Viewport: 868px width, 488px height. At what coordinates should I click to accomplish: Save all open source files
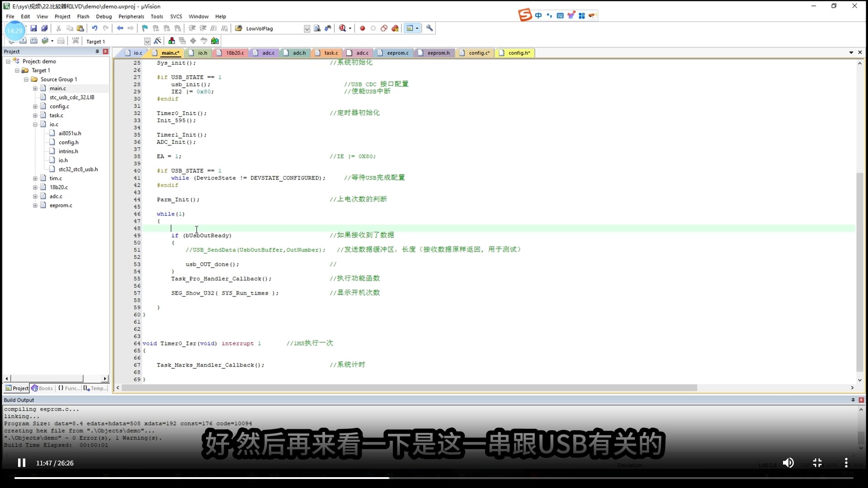[44, 28]
